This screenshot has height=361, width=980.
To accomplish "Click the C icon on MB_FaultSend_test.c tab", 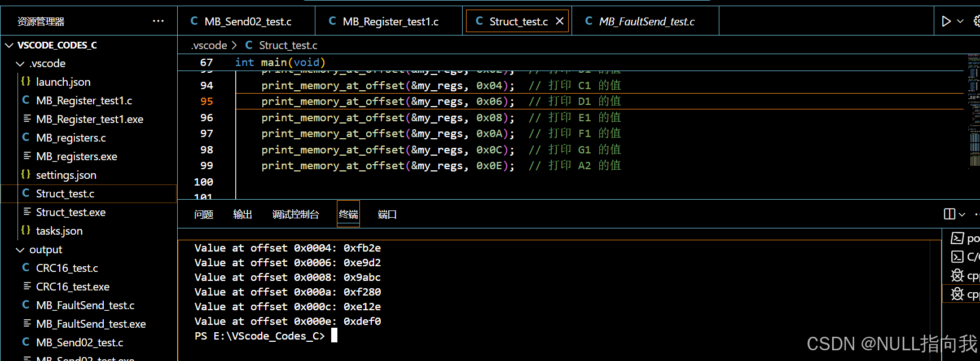I will click(x=588, y=21).
